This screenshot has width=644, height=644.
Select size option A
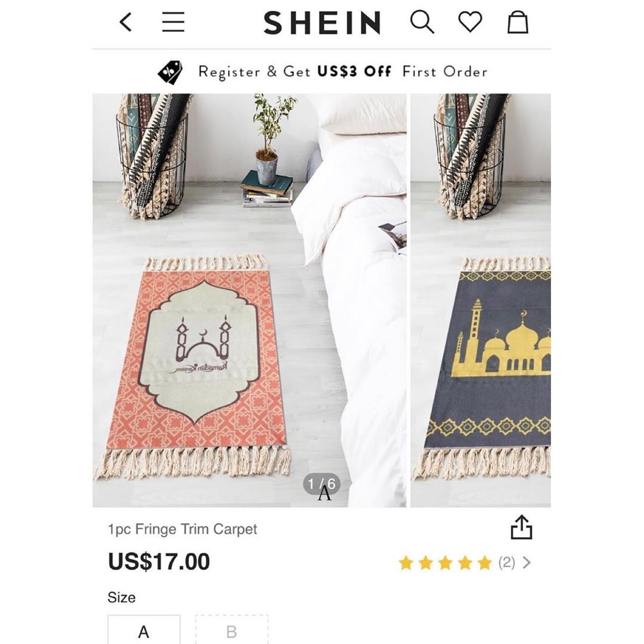click(144, 631)
